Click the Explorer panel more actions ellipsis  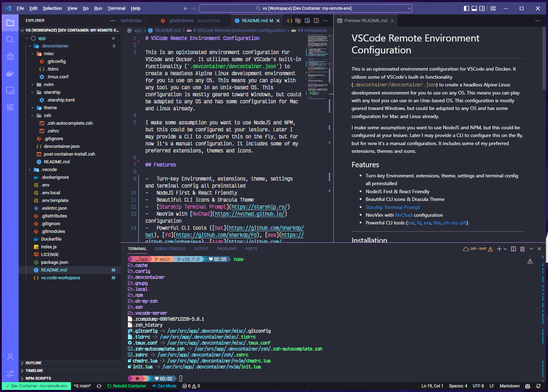pos(113,21)
